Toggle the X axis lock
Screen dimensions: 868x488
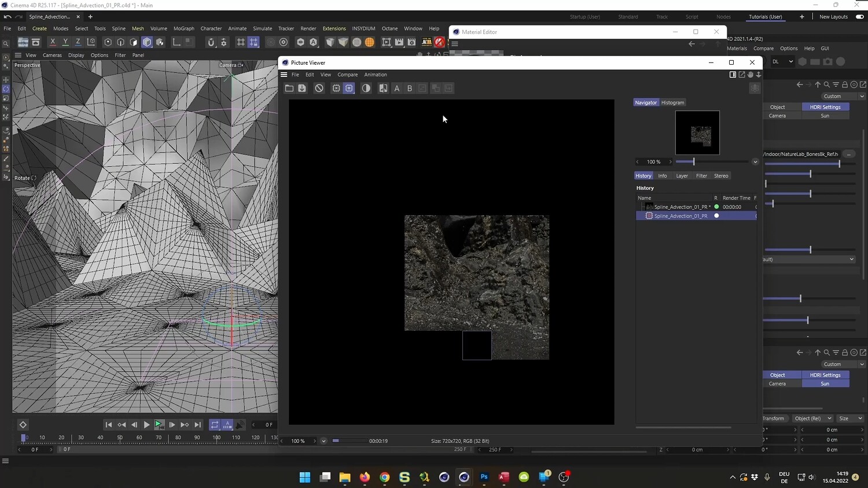click(53, 42)
